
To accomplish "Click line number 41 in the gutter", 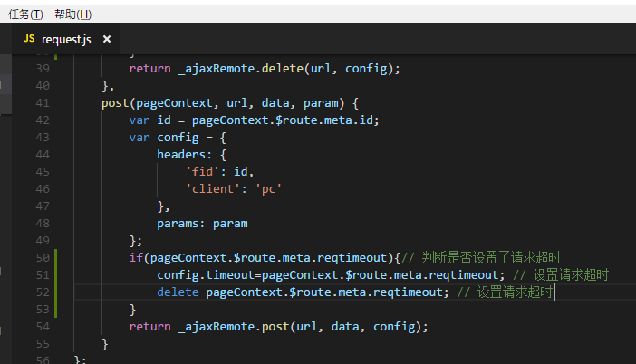I will pos(43,103).
